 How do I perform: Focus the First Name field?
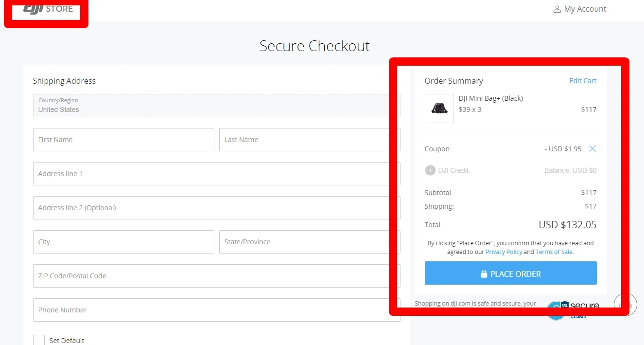click(123, 140)
